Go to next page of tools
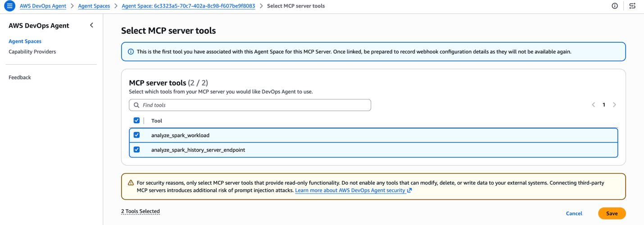The width and height of the screenshot is (644, 225). [x=614, y=105]
